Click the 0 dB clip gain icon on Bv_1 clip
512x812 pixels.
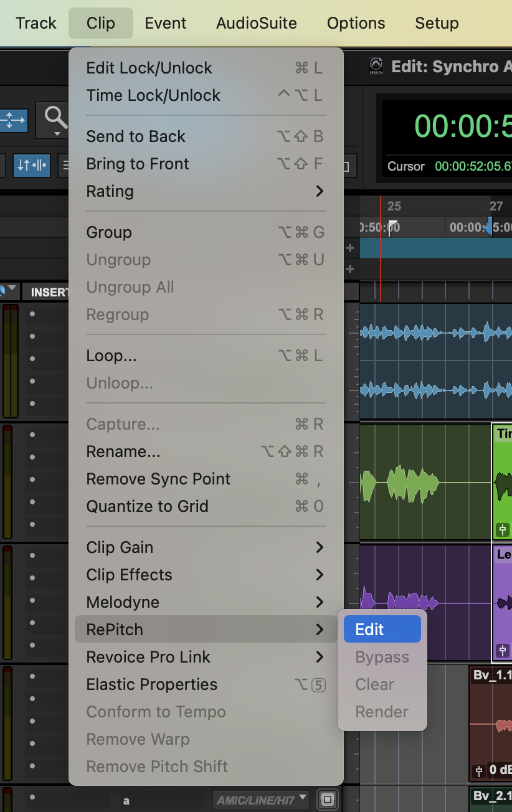click(x=479, y=770)
